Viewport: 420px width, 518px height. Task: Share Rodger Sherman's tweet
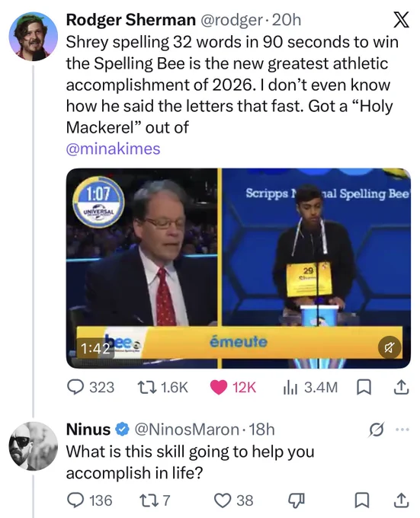click(400, 387)
